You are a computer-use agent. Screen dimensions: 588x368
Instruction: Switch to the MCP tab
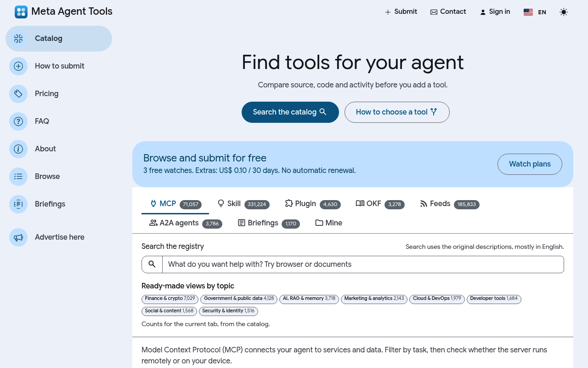175,204
